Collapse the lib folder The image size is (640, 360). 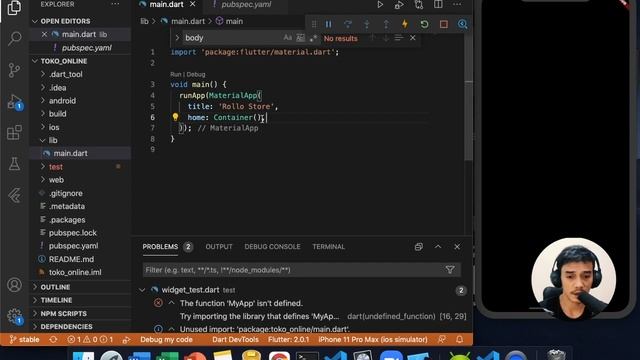tap(53, 140)
